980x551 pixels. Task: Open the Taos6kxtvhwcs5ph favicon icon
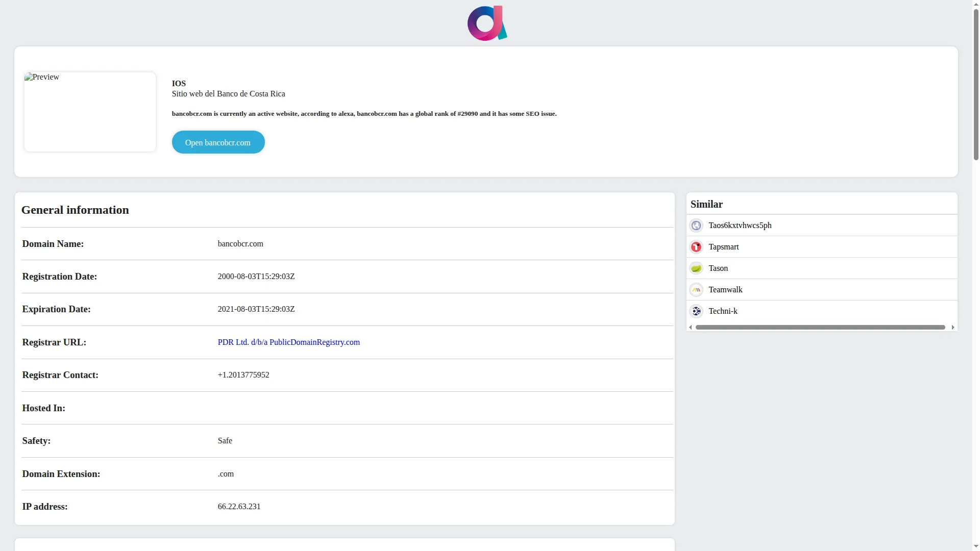(x=696, y=226)
